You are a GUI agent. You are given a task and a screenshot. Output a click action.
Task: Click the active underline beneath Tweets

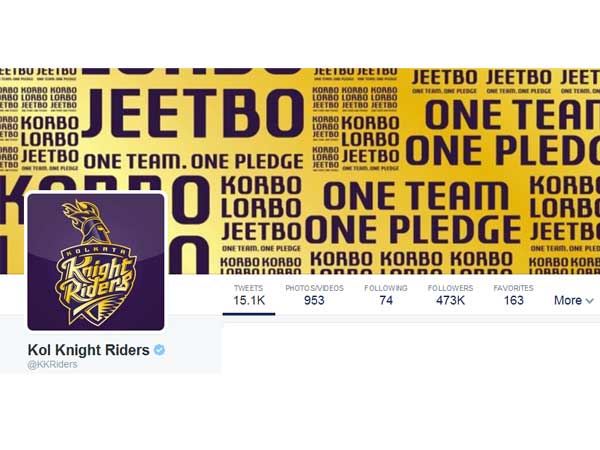[x=249, y=314]
